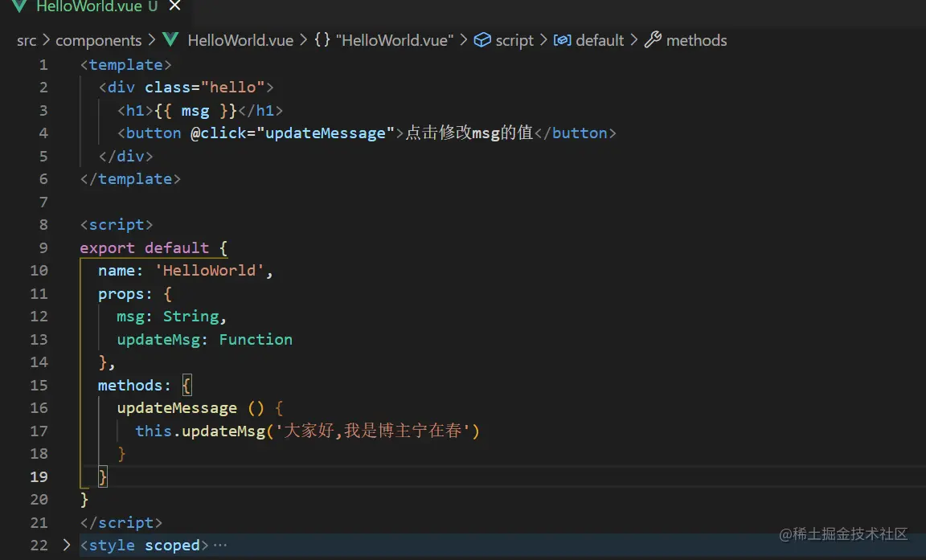Click the '{{ msg }}' interpolation text
The image size is (926, 560).
click(x=195, y=110)
